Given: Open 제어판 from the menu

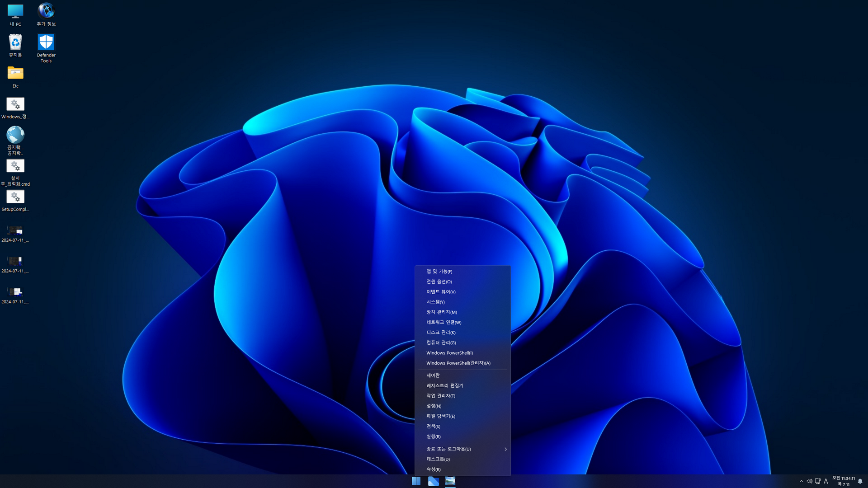Looking at the screenshot, I should pyautogui.click(x=433, y=375).
